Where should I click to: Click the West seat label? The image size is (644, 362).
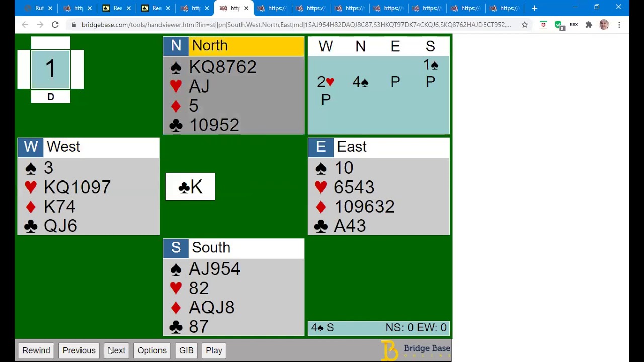(x=89, y=147)
